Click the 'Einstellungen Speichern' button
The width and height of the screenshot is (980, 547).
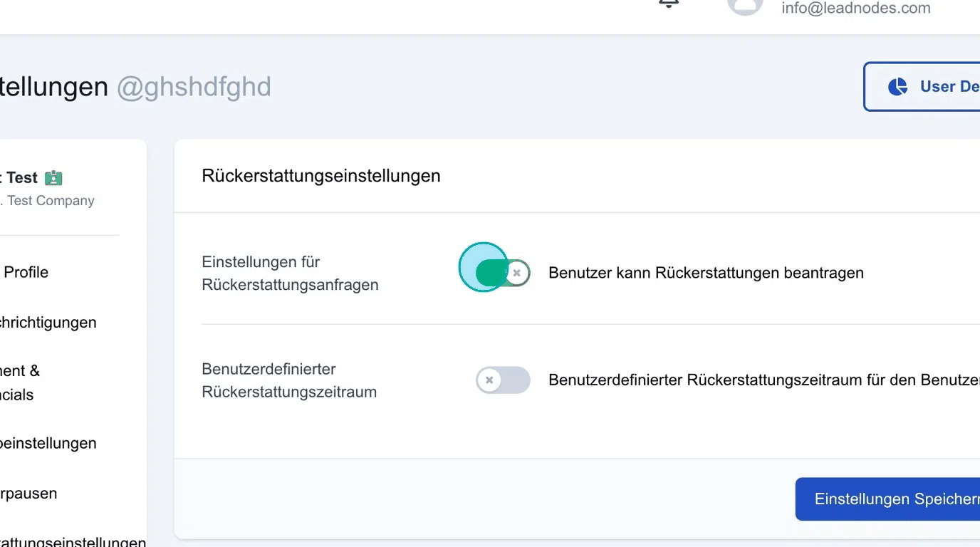click(887, 499)
